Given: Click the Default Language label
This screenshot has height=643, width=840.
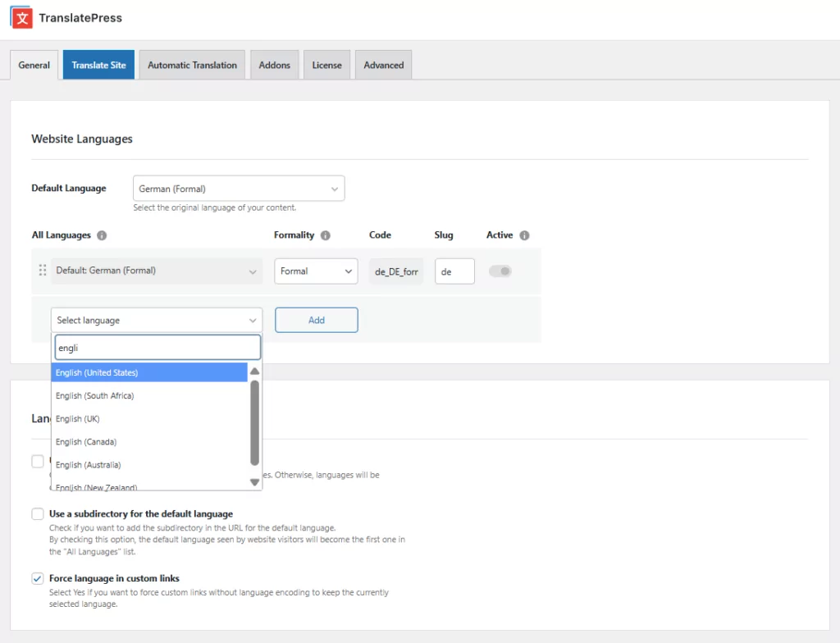Looking at the screenshot, I should [x=69, y=188].
